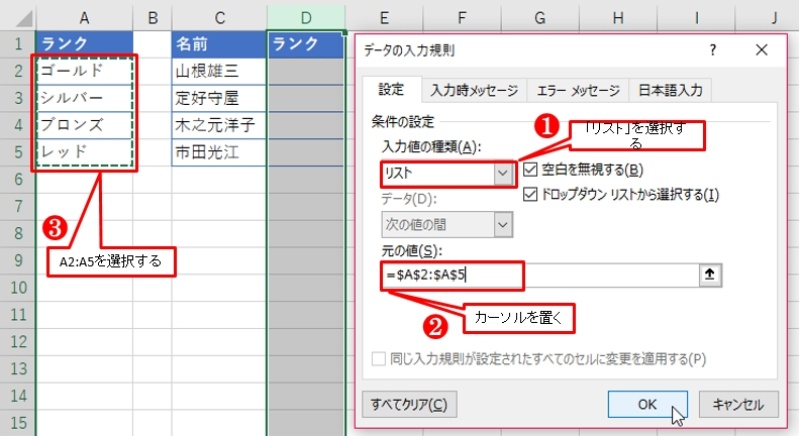Select the 設定 tab
800x436 pixels.
pyautogui.click(x=392, y=90)
